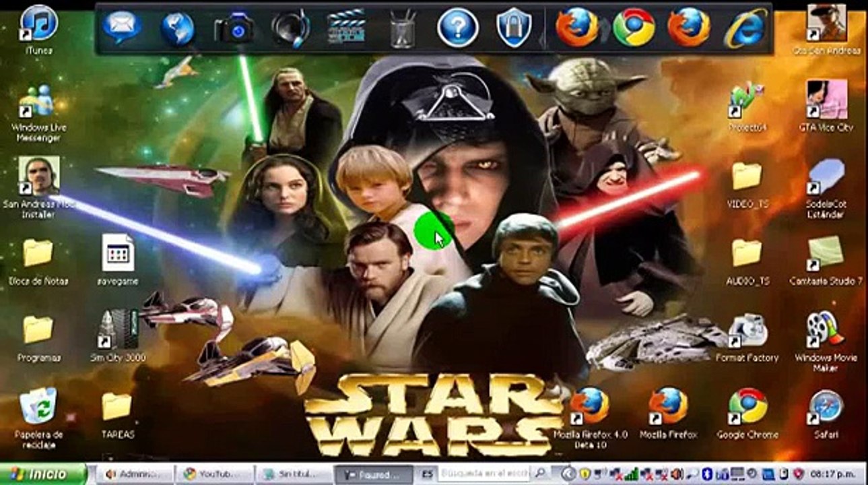The image size is (868, 485).
Task: Select the Google Chrome desktop shortcut
Action: pos(747,414)
